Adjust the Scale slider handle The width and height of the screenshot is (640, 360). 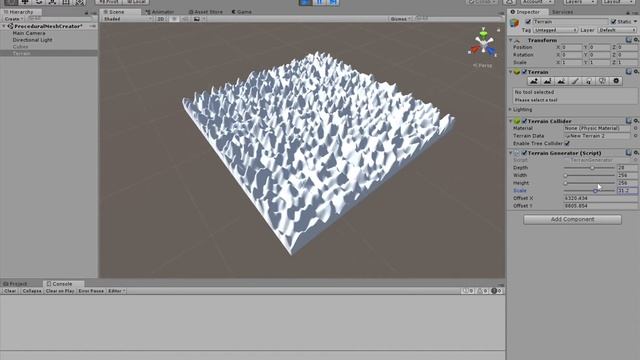[x=595, y=191]
